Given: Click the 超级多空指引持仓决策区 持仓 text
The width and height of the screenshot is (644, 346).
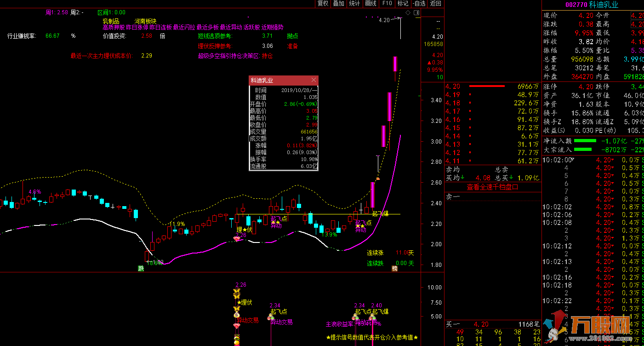Looking at the screenshot, I should tap(235, 56).
